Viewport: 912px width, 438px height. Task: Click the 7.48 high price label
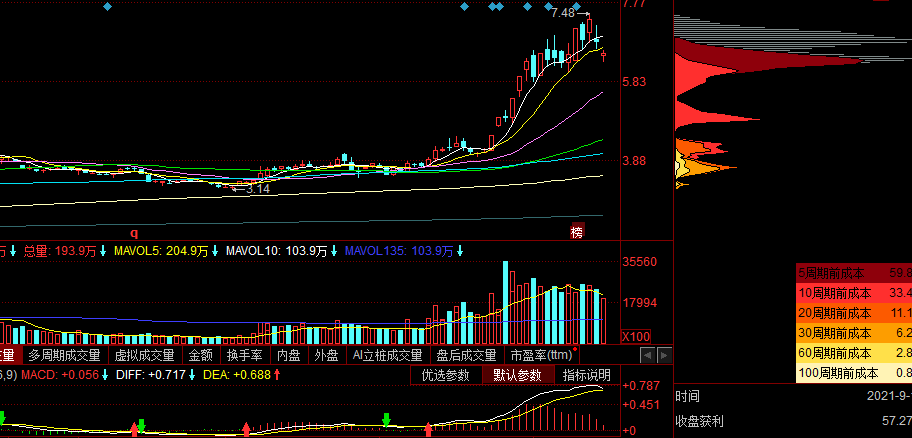click(562, 13)
